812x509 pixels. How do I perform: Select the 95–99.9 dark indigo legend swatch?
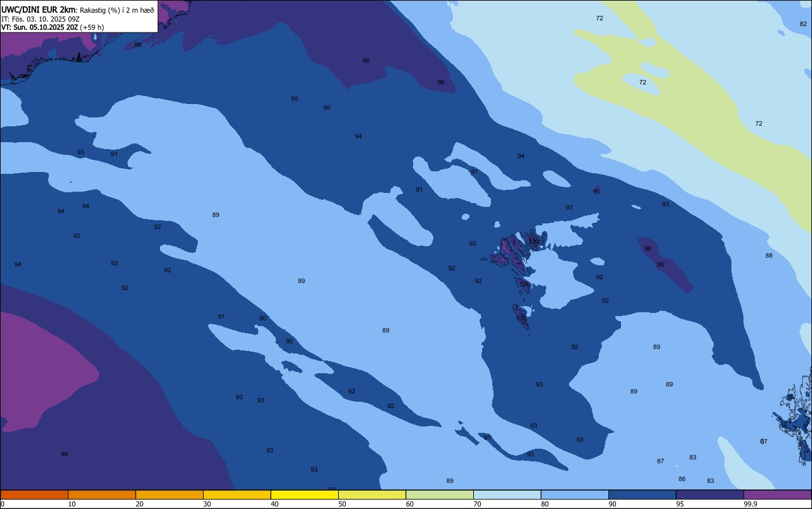(710, 494)
